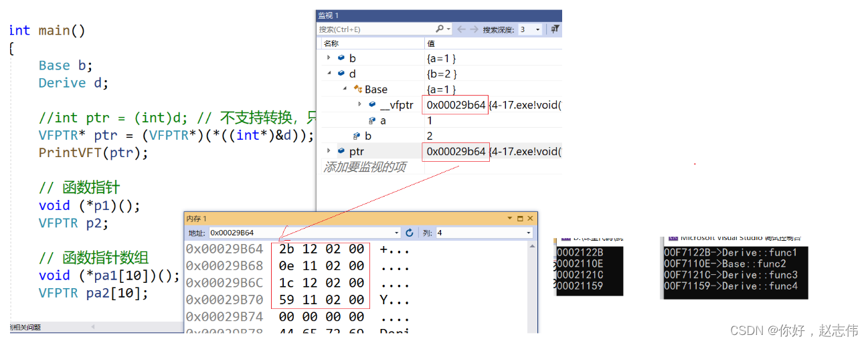Image resolution: width=868 pixels, height=343 pixels.
Task: Open window options arrow in Memory 1 title
Action: [x=510, y=219]
